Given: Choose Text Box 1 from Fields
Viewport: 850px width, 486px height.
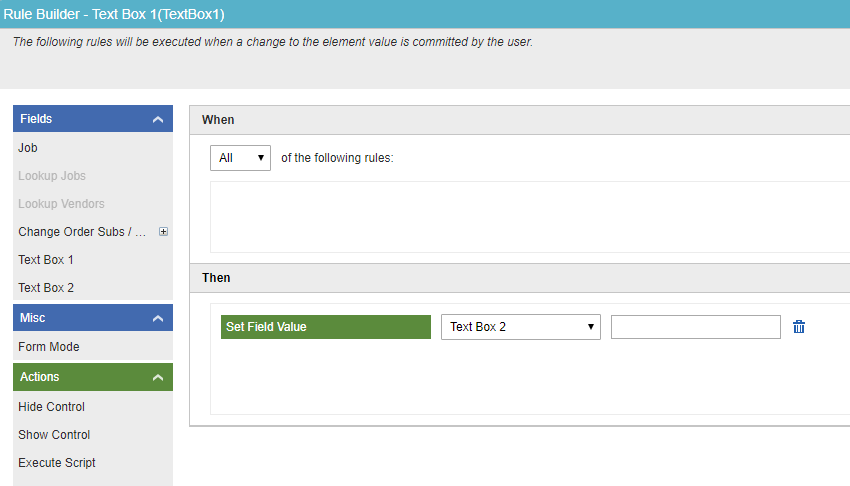Looking at the screenshot, I should point(46,260).
